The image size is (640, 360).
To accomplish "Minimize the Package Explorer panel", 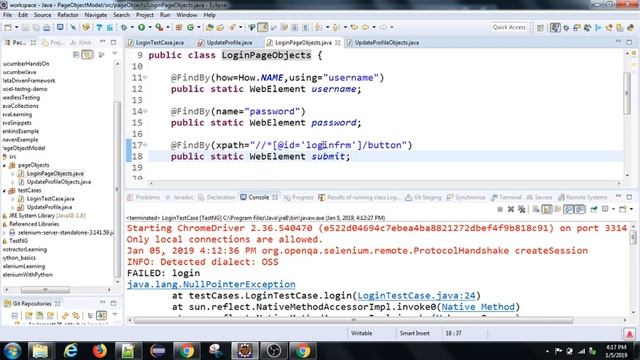I will (x=102, y=42).
